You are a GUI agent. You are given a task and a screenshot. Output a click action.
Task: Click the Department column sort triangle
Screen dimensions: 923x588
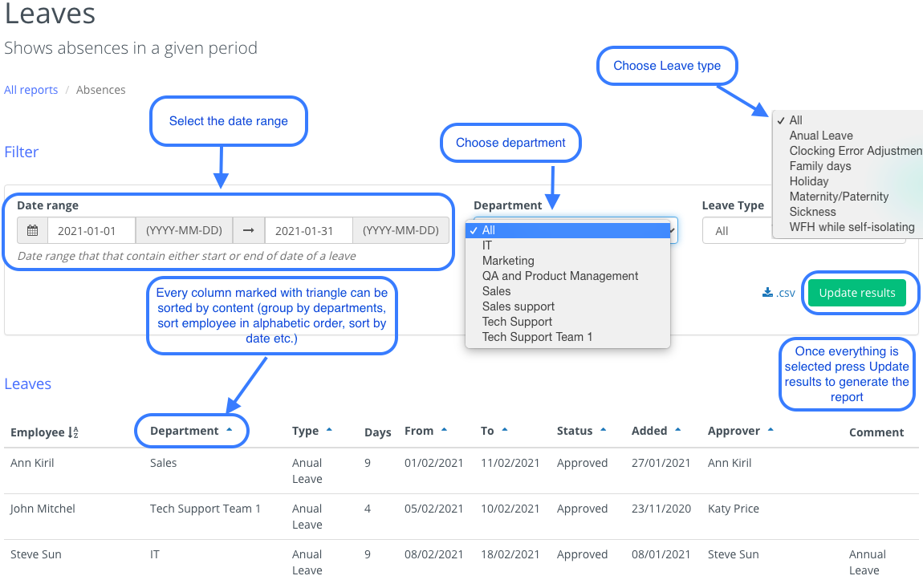pos(230,431)
